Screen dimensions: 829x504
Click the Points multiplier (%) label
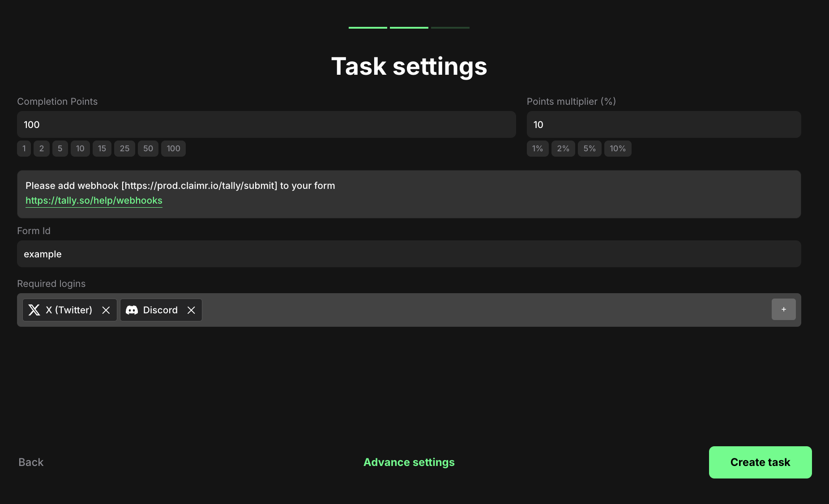click(571, 102)
